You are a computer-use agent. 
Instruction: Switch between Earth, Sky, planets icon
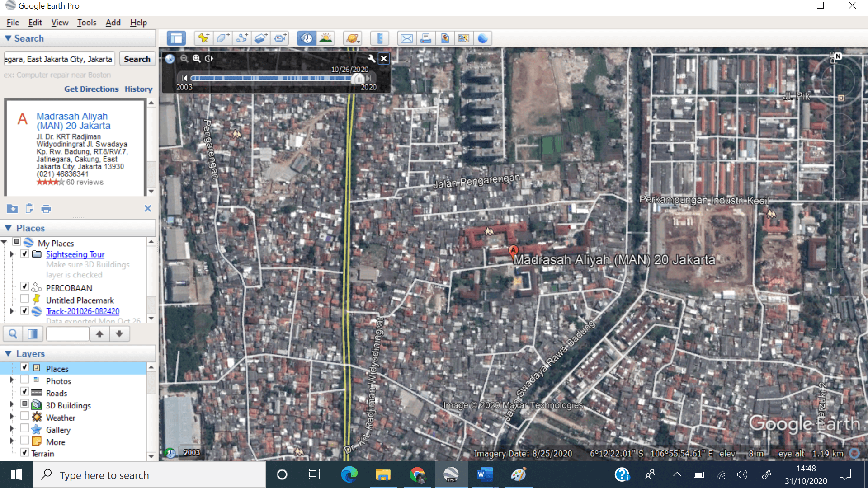tap(352, 38)
